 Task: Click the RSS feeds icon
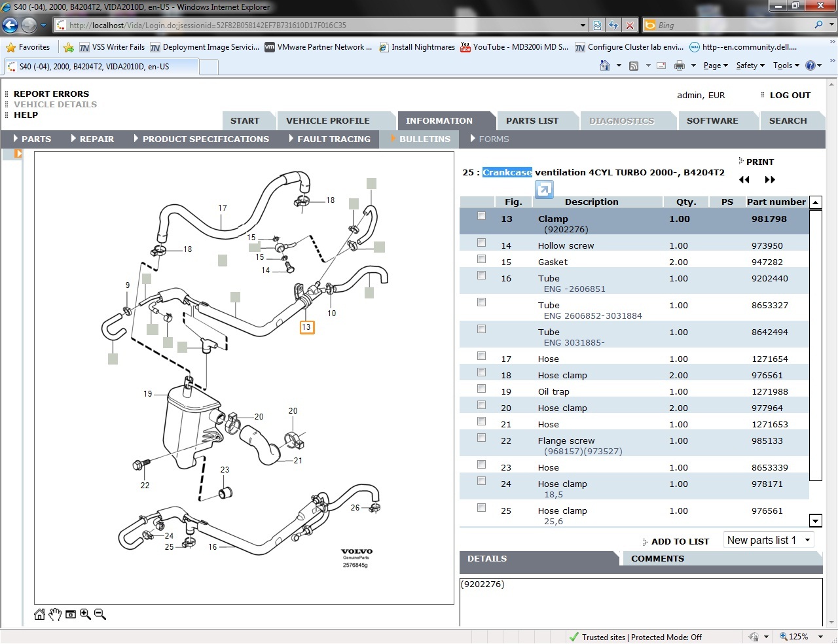pos(634,65)
